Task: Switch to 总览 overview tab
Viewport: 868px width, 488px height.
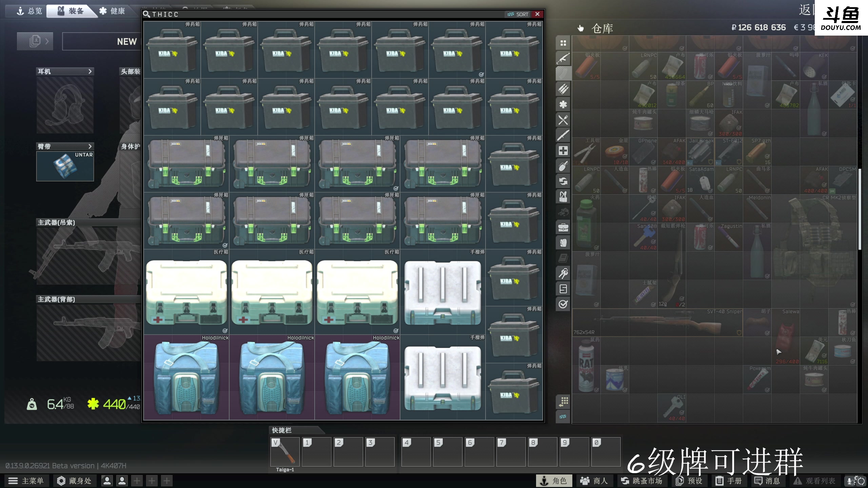Action: coord(29,11)
